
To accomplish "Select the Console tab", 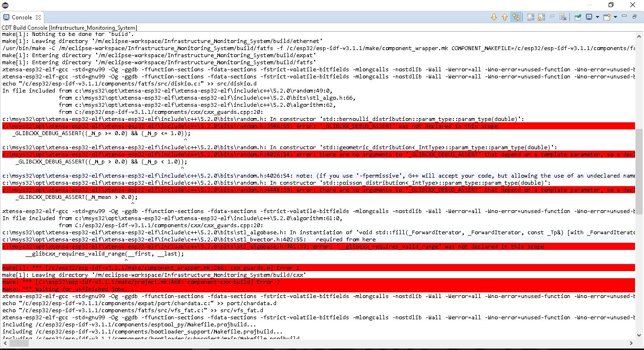I will tap(21, 17).
